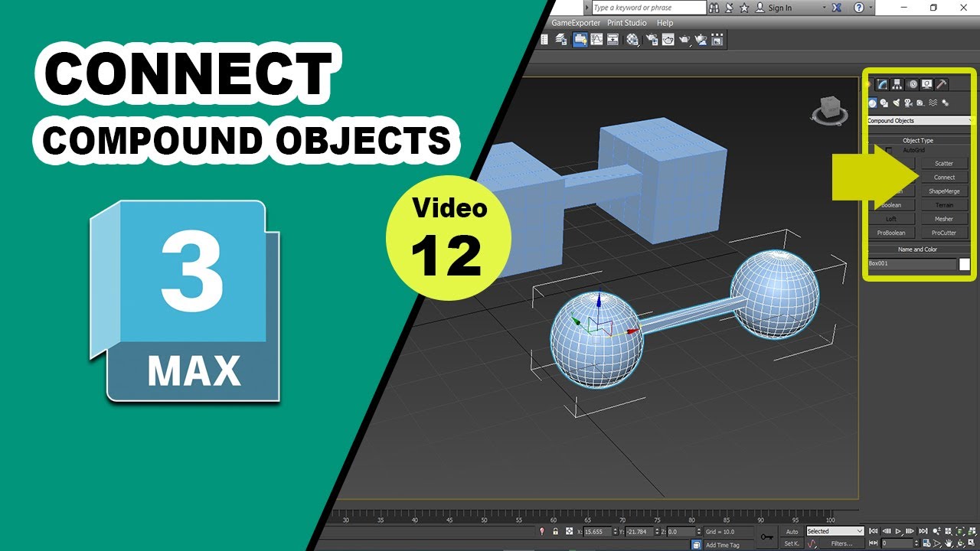980x551 pixels.
Task: Open the Curve Editor icon
Action: 596,40
